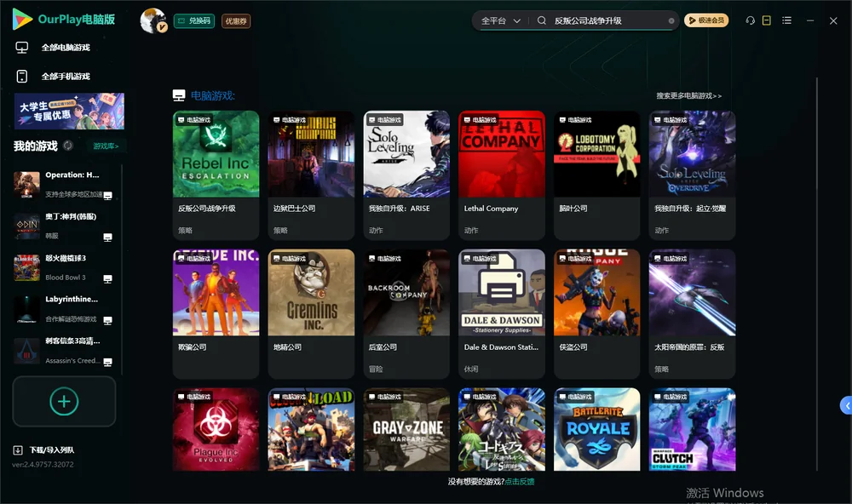This screenshot has height=504, width=852.
Task: Open 游戏库 expander link
Action: (106, 146)
